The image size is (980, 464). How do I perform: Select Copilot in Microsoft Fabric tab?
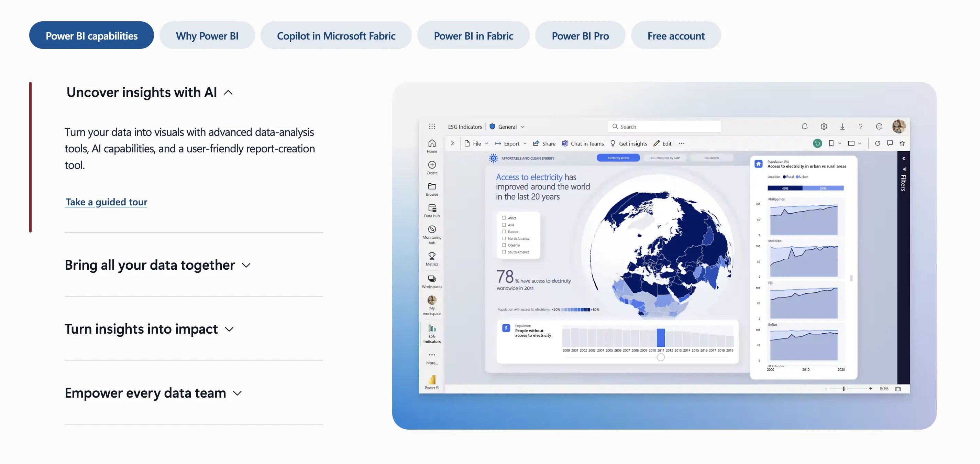336,35
